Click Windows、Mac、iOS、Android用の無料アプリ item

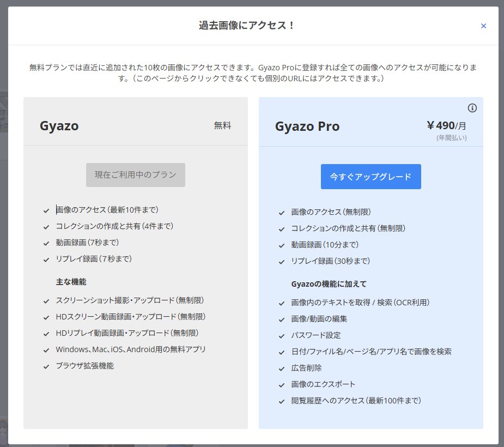coord(131,349)
